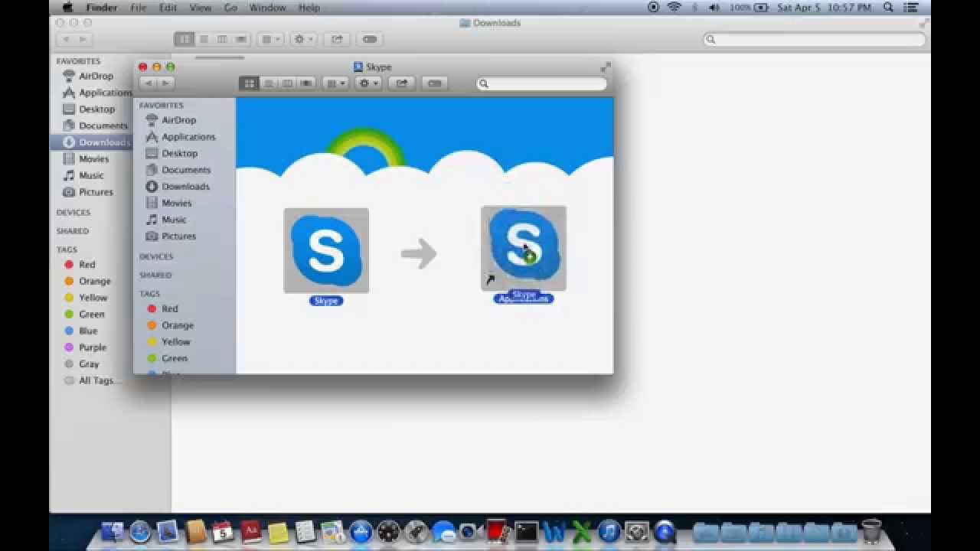Open Music in Downloads window sidebar
The width and height of the screenshot is (980, 551).
coord(83,175)
